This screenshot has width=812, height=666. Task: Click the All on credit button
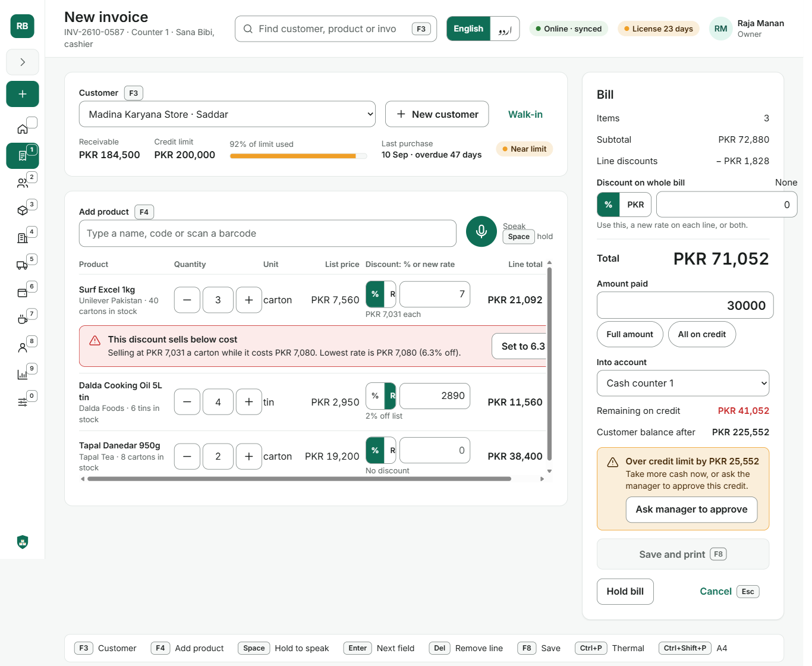702,334
